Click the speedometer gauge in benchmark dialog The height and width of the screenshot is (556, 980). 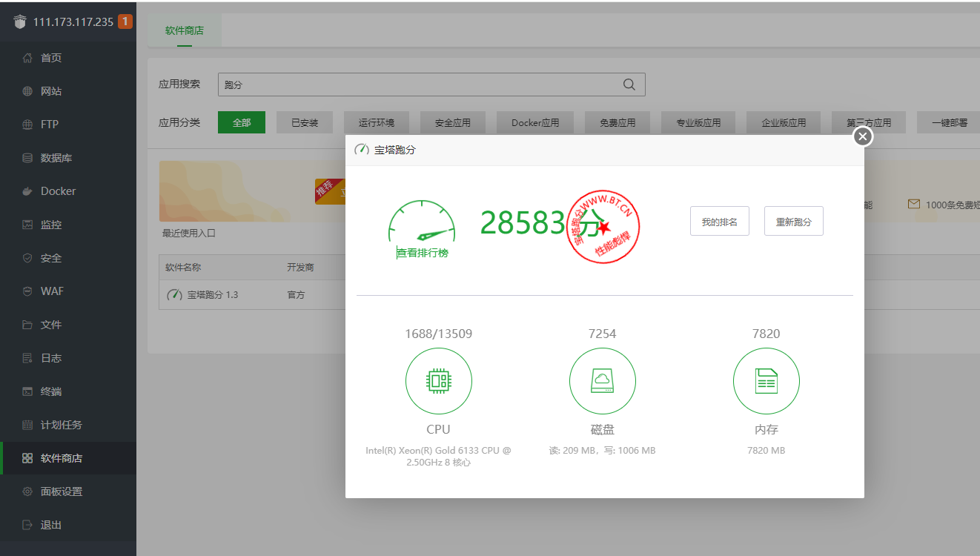421,222
